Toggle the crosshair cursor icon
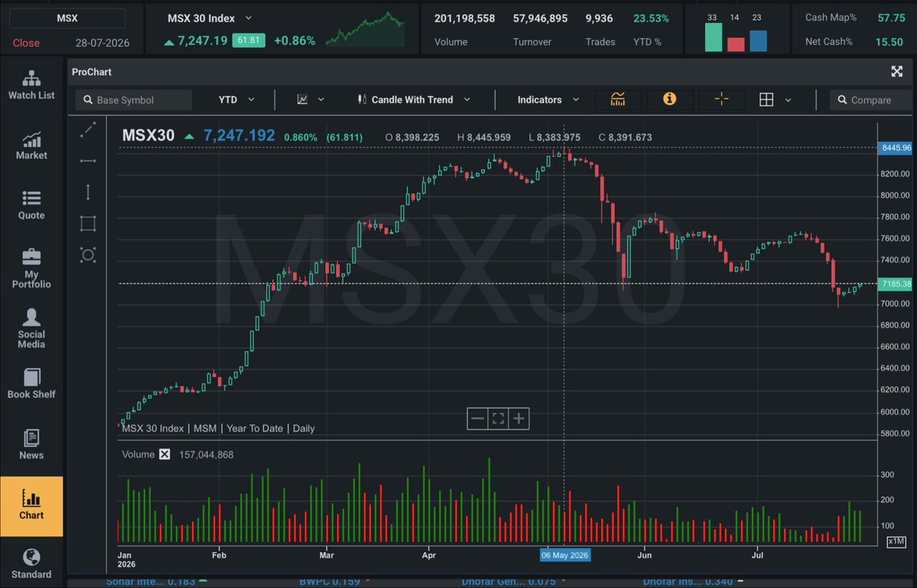Image resolution: width=917 pixels, height=588 pixels. [722, 99]
